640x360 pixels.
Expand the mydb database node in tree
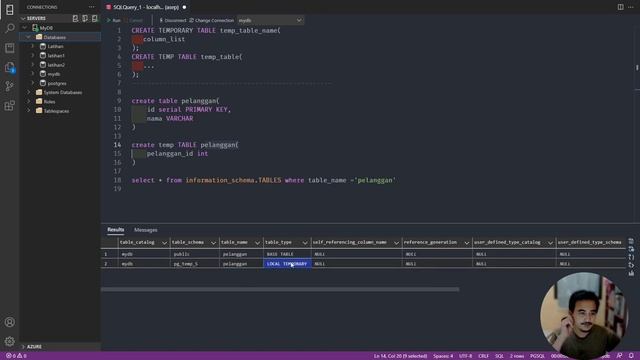click(x=33, y=74)
